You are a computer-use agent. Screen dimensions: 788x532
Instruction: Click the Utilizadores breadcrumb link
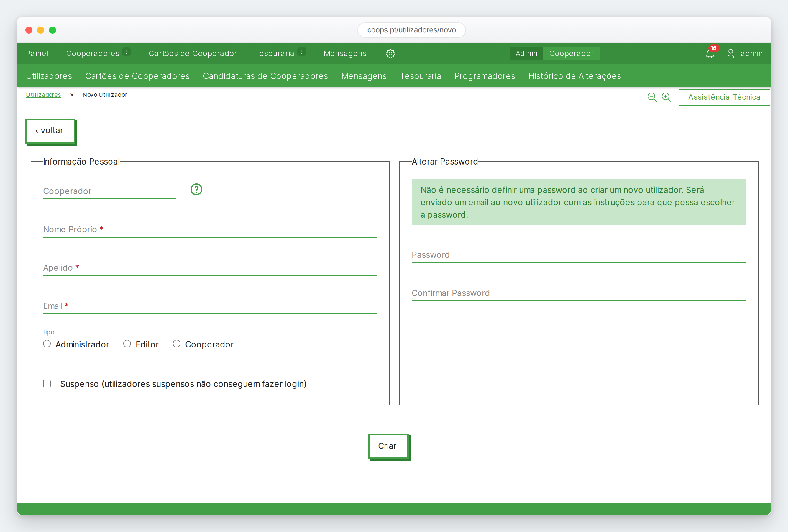(x=43, y=95)
